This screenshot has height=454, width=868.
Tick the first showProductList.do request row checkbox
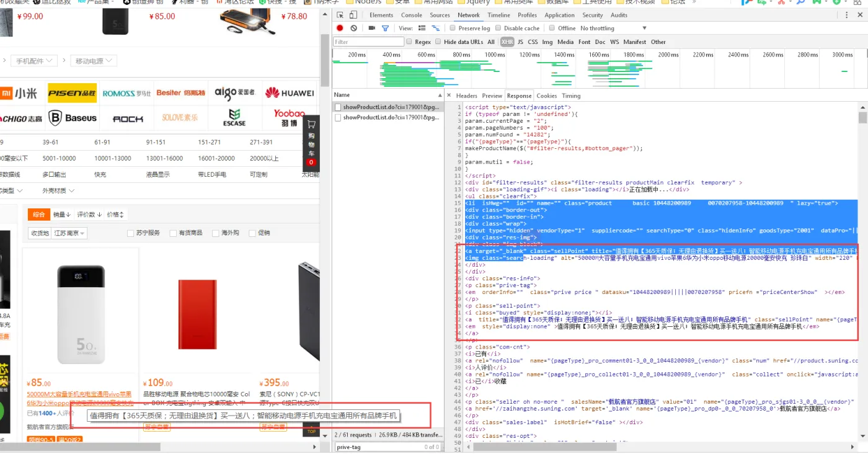click(338, 107)
